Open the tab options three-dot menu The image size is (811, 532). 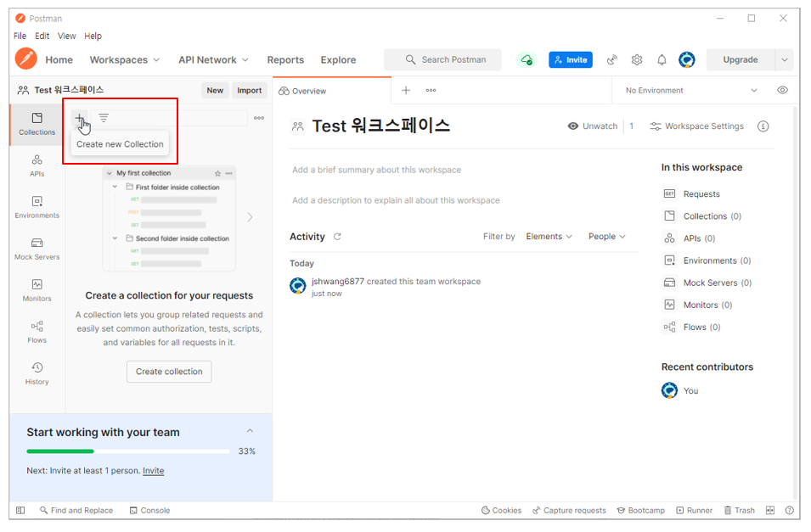[x=431, y=91]
